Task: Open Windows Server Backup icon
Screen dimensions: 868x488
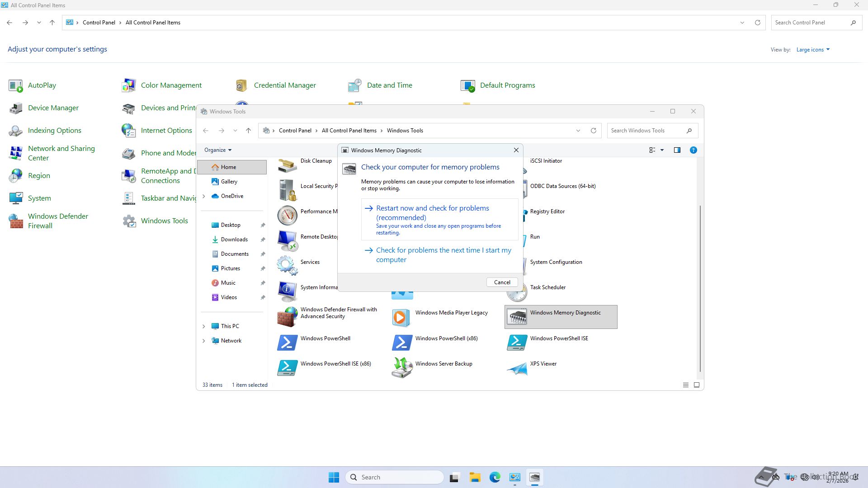Action: (402, 368)
